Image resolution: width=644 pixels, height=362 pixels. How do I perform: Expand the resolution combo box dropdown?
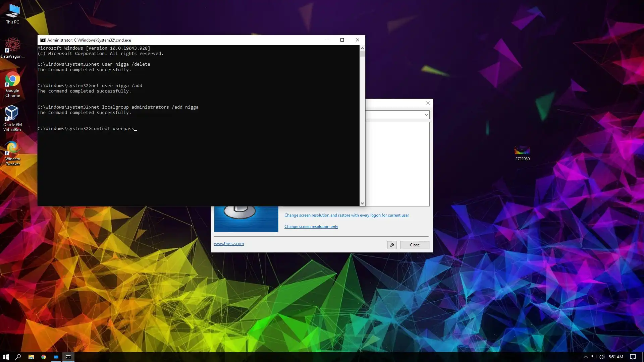[x=426, y=115]
